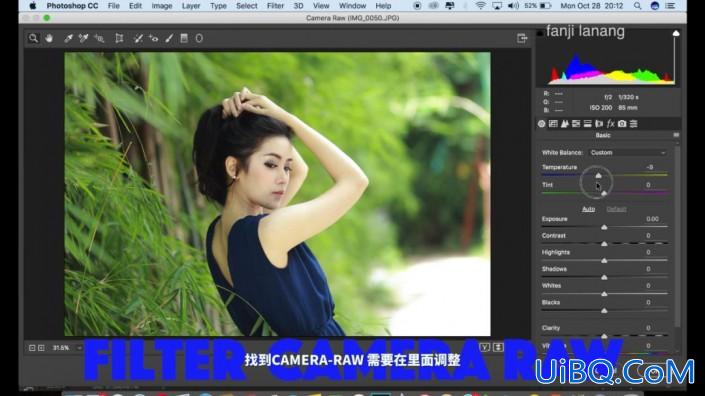Open the Basic panel tab icon
This screenshot has width=705, height=396.
(x=541, y=124)
